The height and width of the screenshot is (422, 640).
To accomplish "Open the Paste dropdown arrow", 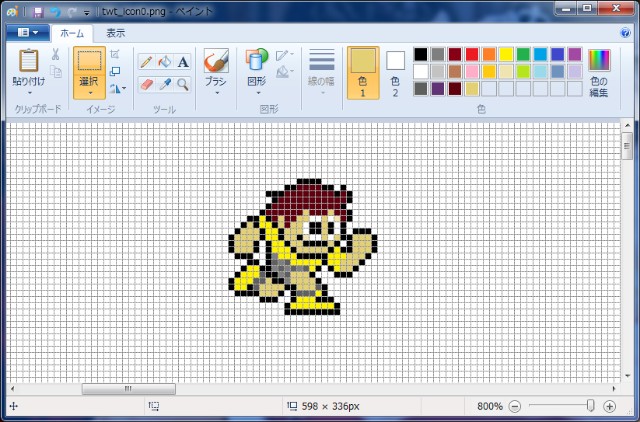I will point(29,93).
